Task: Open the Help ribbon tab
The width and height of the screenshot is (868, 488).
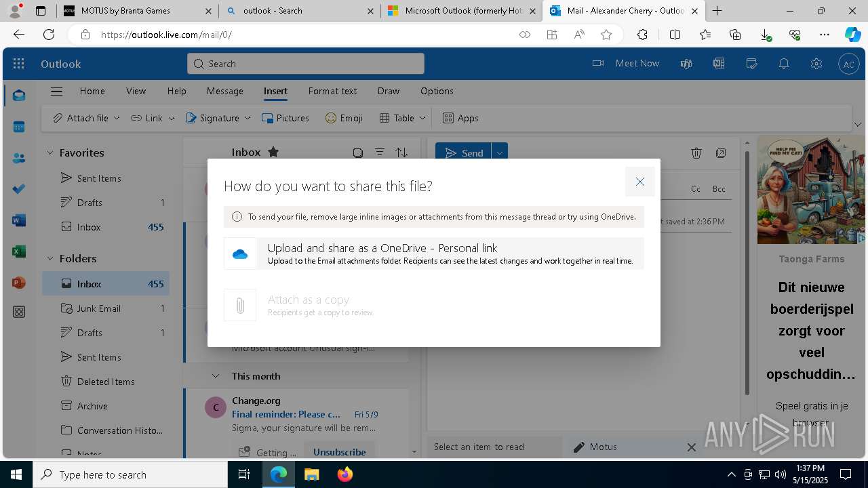Action: (176, 91)
